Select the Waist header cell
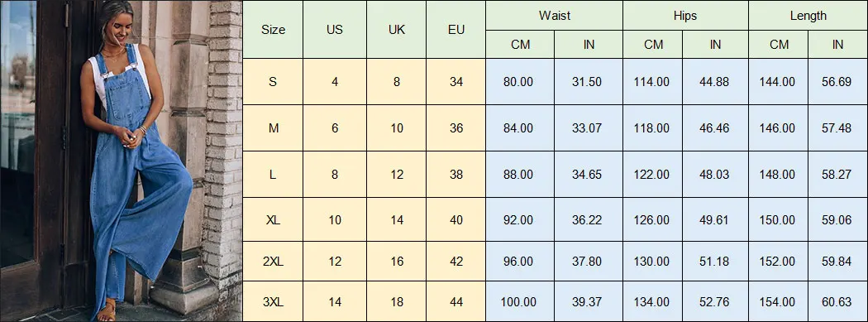Image resolution: width=868 pixels, height=322 pixels. [554, 16]
